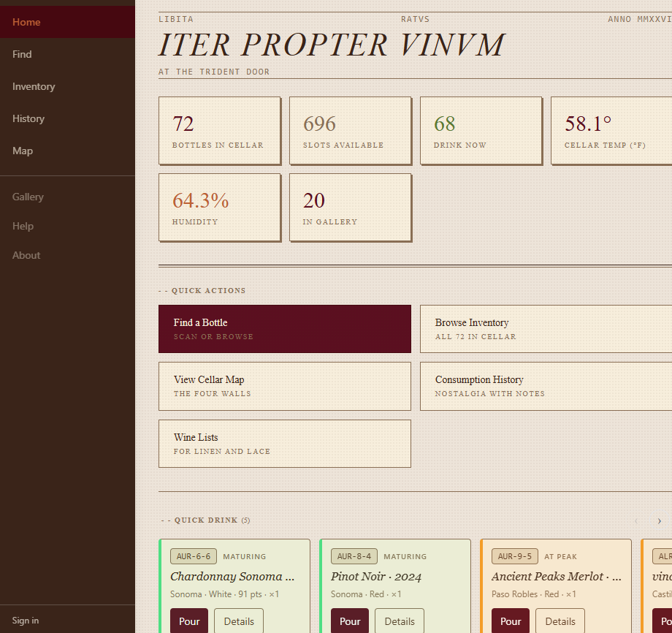This screenshot has height=633, width=672.
Task: Open Wine Lists quick action
Action: 285,444
